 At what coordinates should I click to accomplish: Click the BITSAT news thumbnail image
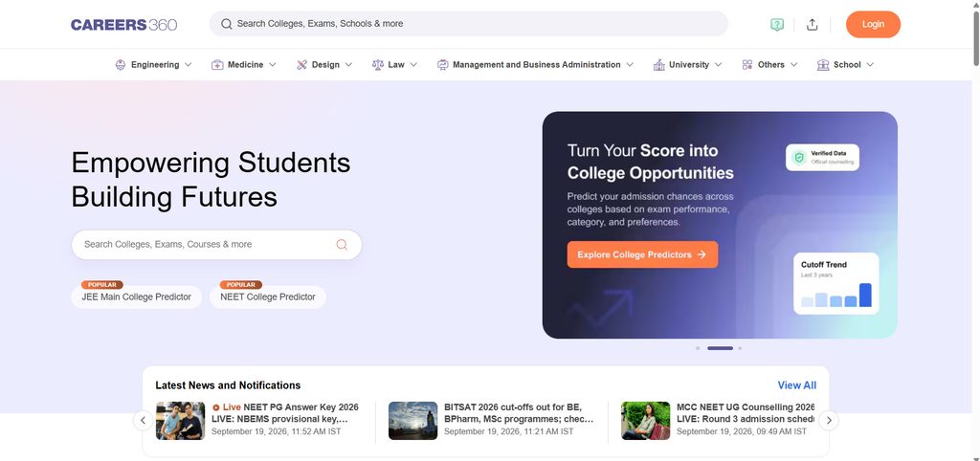pos(413,421)
